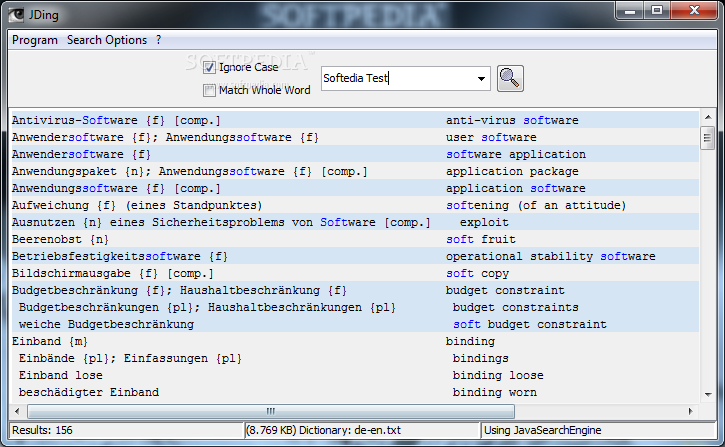The height and width of the screenshot is (447, 725).
Task: Maximize the JDing window
Action: [657, 11]
